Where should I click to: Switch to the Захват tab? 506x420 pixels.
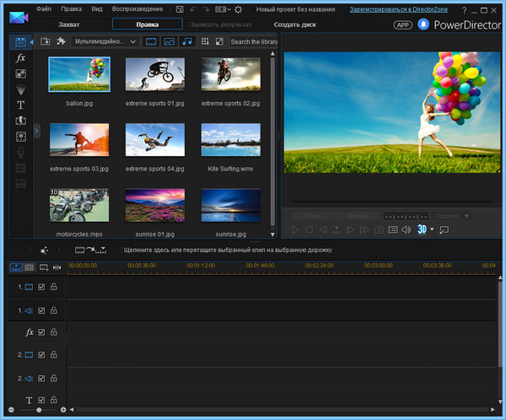point(69,24)
